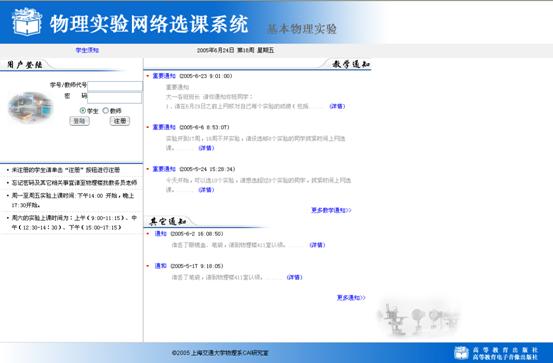Click the 用户登录 section heading
553x363 pixels.
click(25, 65)
